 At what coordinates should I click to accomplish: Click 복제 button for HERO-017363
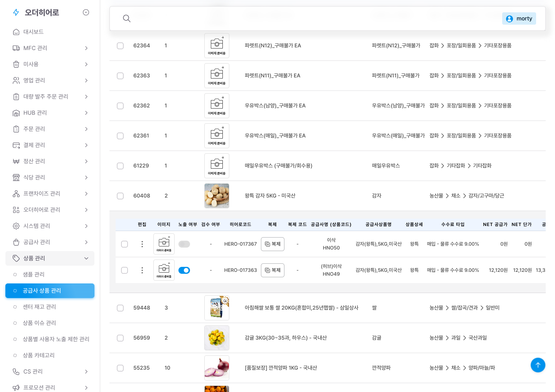tap(272, 270)
